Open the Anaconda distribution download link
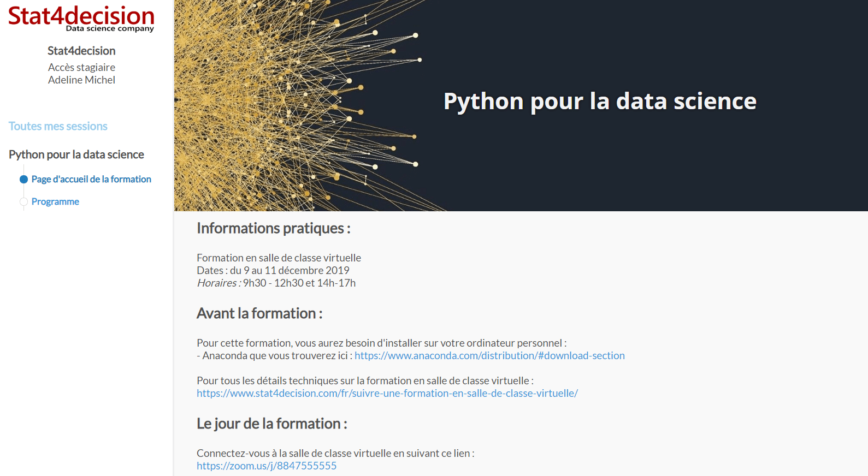This screenshot has height=476, width=868. [x=489, y=355]
